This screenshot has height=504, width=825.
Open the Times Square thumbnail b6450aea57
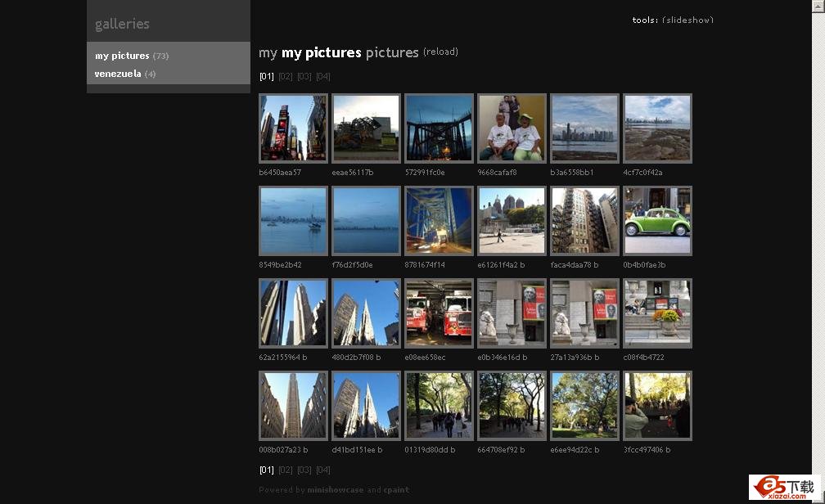[x=293, y=128]
